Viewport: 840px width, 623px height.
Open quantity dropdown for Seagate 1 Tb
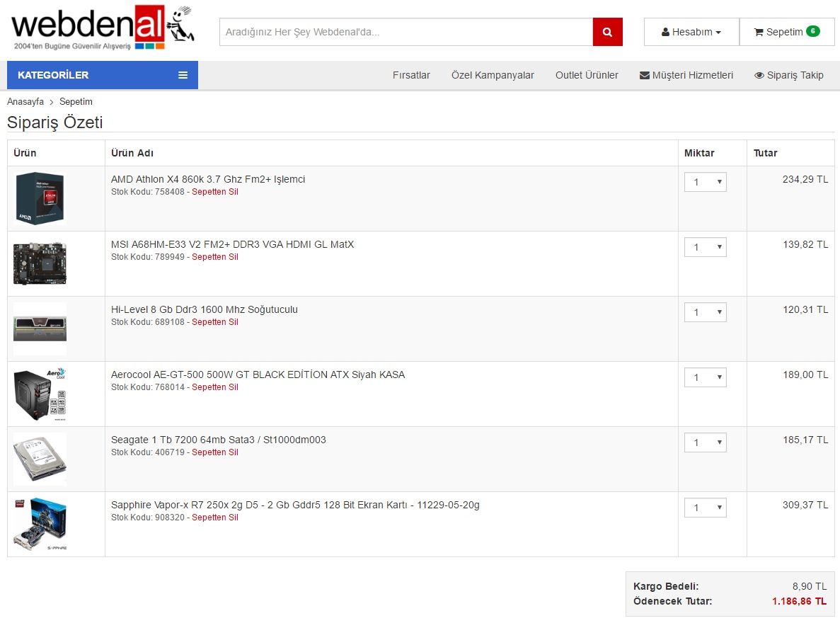(706, 442)
